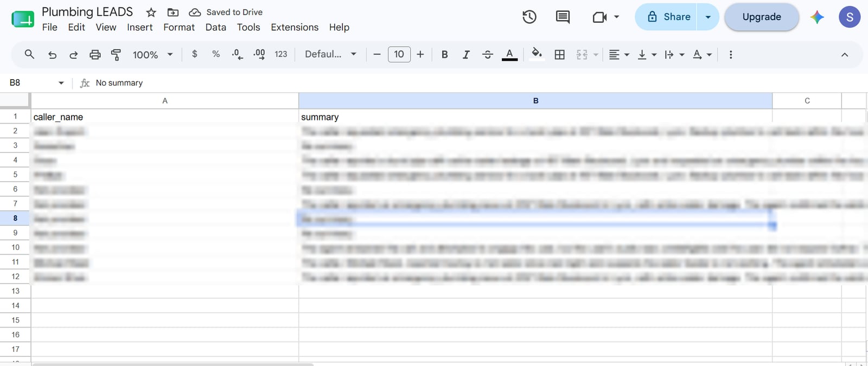Open the borders tool
This screenshot has height=366, width=868.
[x=560, y=54]
